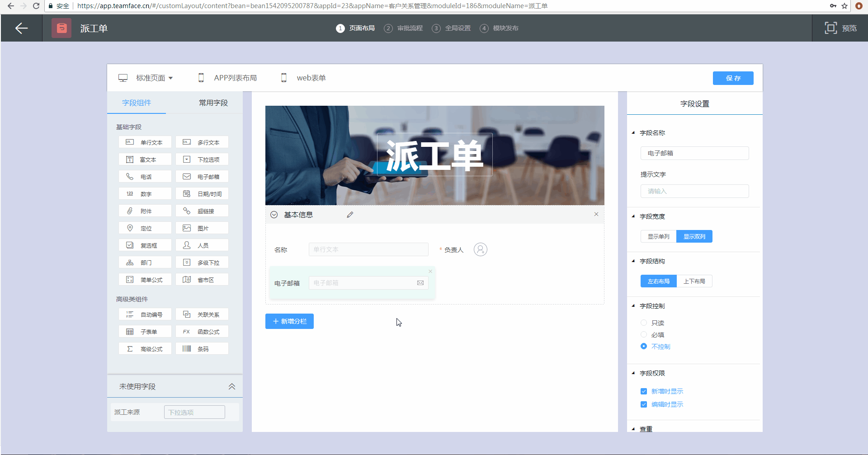The width and height of the screenshot is (868, 455).
Task: Collapse the 基本信息 section
Action: [274, 215]
